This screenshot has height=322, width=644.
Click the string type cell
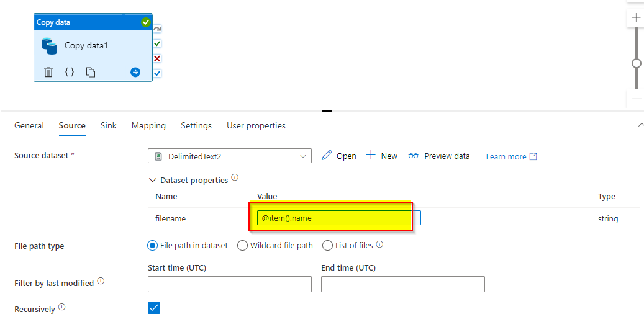[x=608, y=218]
